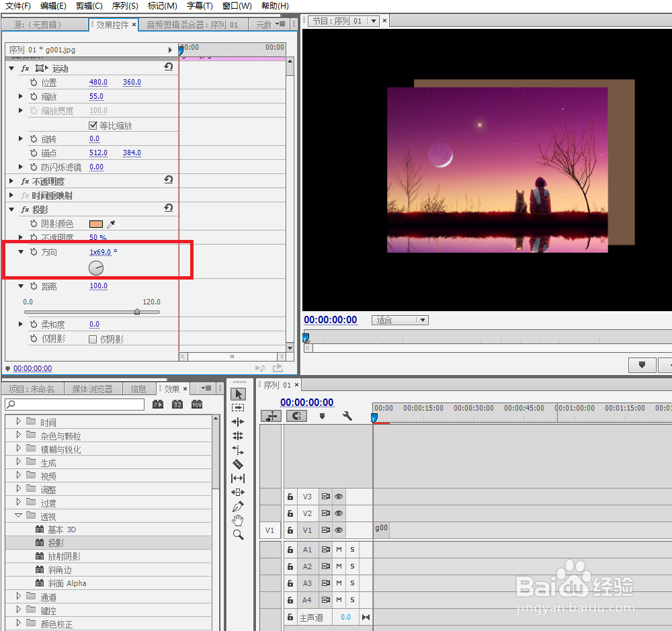The height and width of the screenshot is (631, 672).
Task: Open the 阴影颜色 color swatch
Action: click(96, 224)
